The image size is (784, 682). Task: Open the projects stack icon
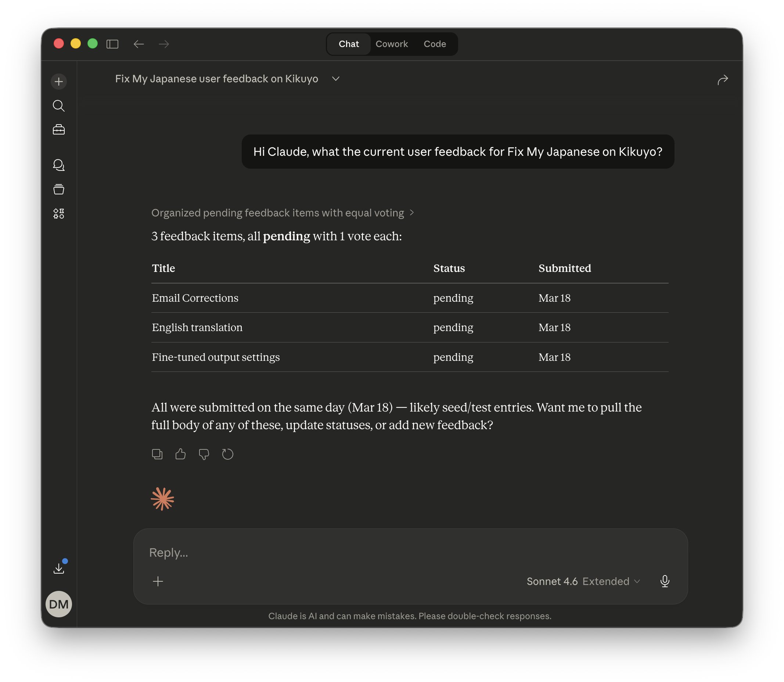(x=59, y=189)
